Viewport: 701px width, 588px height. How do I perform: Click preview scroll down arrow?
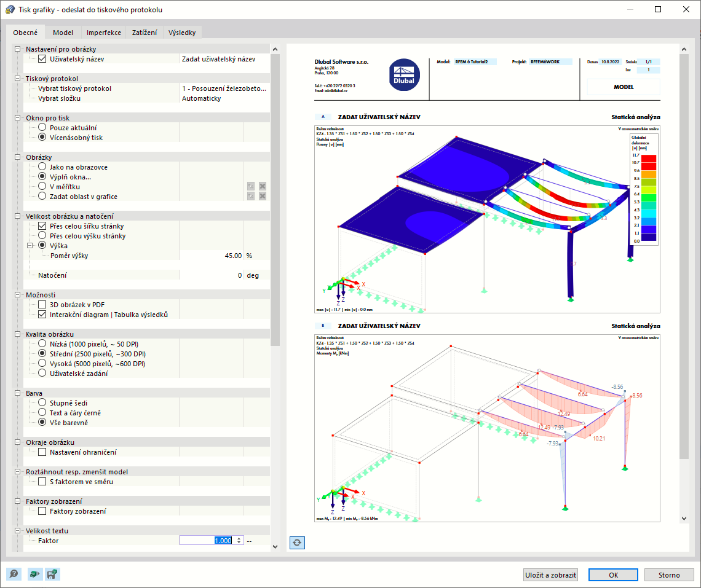pos(684,519)
